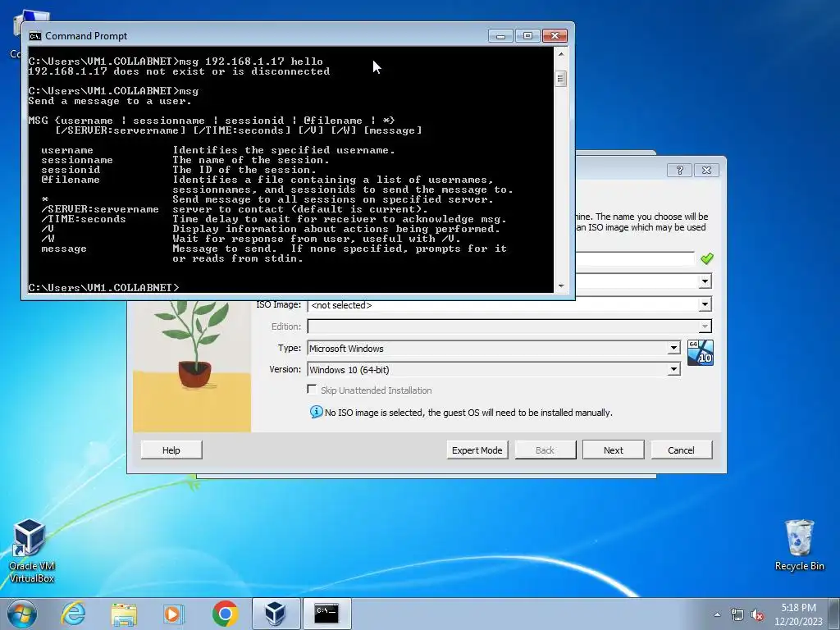Launch Windows Media Player from taskbar

point(173,614)
